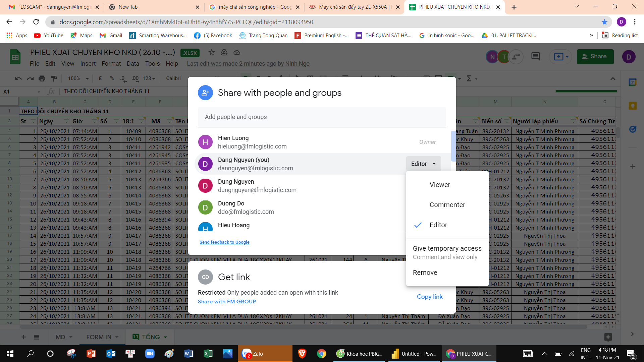
Task: Open the Edit menu
Action: pos(50,64)
